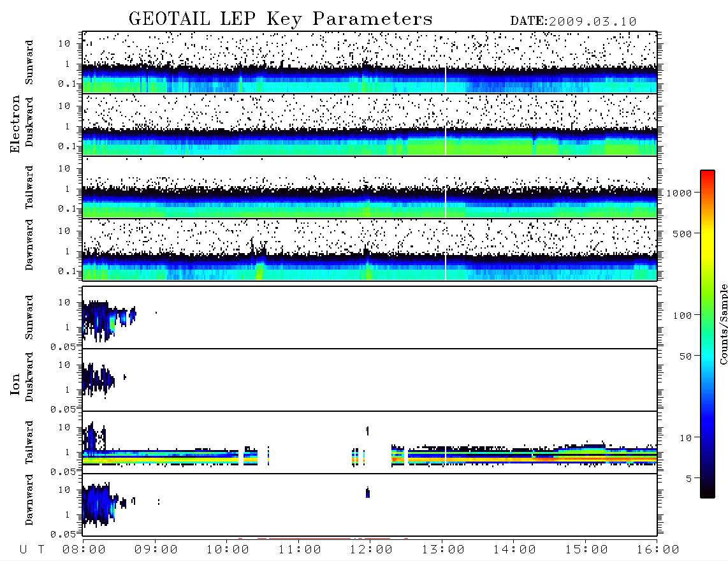Screen dimensions: 728x561
Task: Click the 14:00 time tick label
Action: coord(514,550)
